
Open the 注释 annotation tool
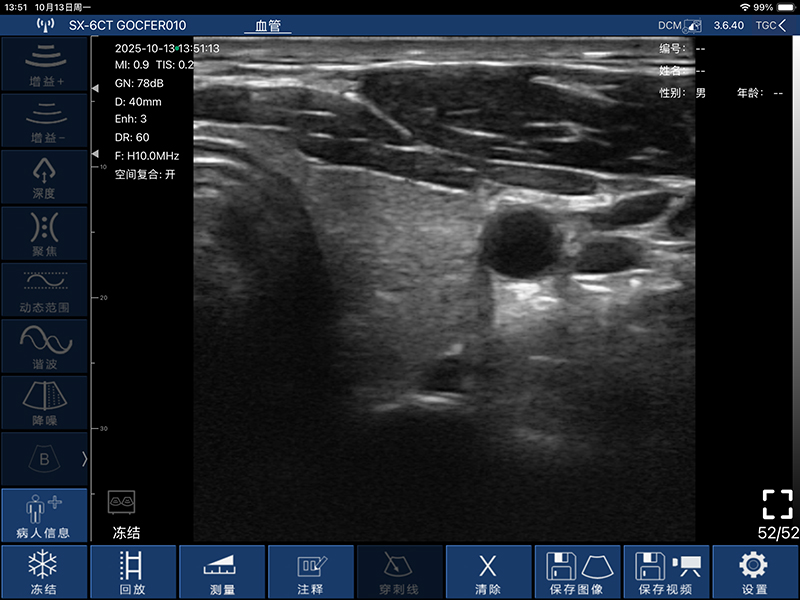click(311, 572)
